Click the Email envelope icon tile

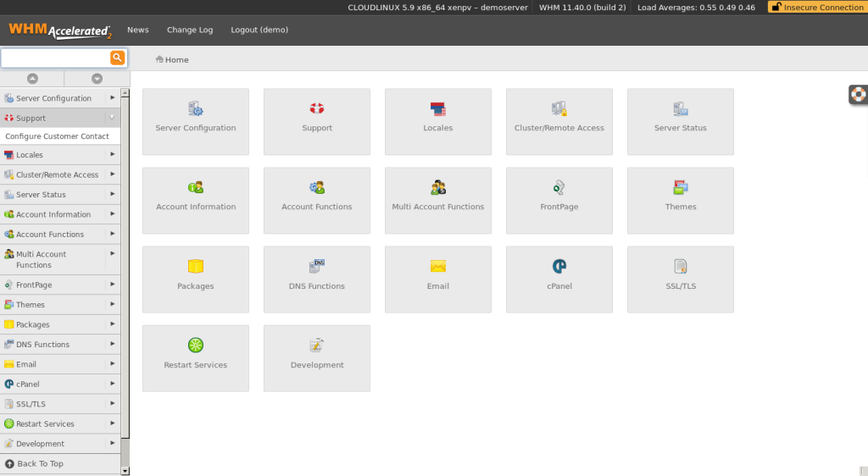point(438,279)
